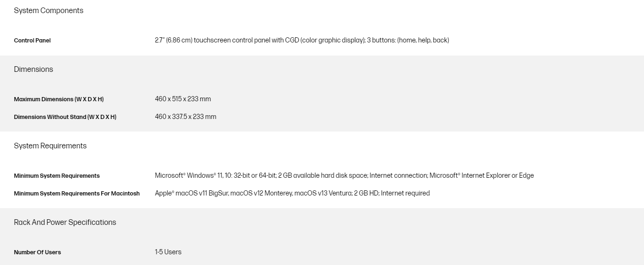Select the Maximum Dimensions (W X D X H) label
The width and height of the screenshot is (644, 265).
pos(59,99)
